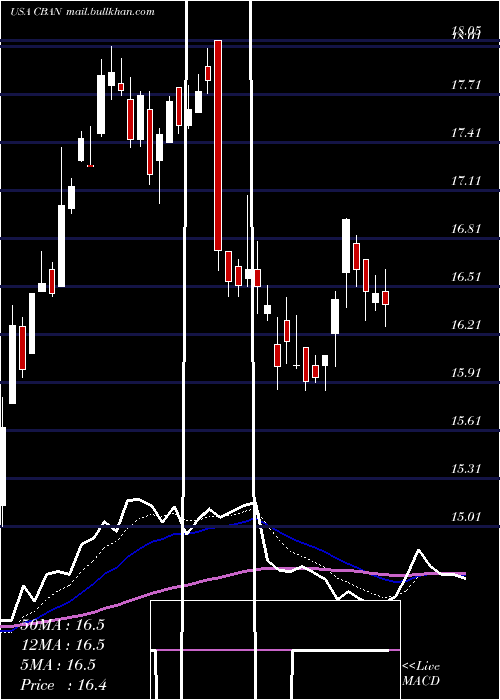Click the '5MA : 16.5' legend text
Image resolution: width=500 pixels, height=700 pixels.
[x=58, y=665]
